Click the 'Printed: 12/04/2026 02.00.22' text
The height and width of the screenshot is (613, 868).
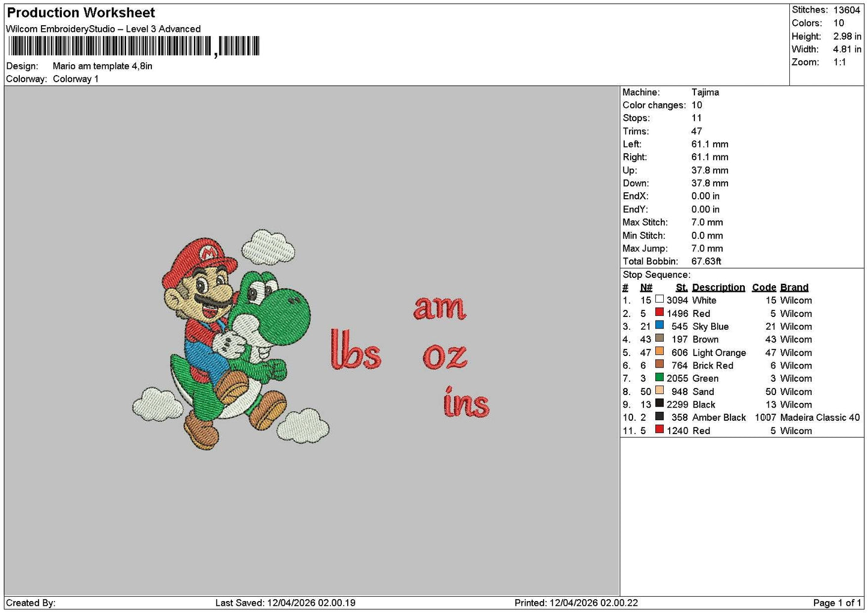(x=576, y=603)
